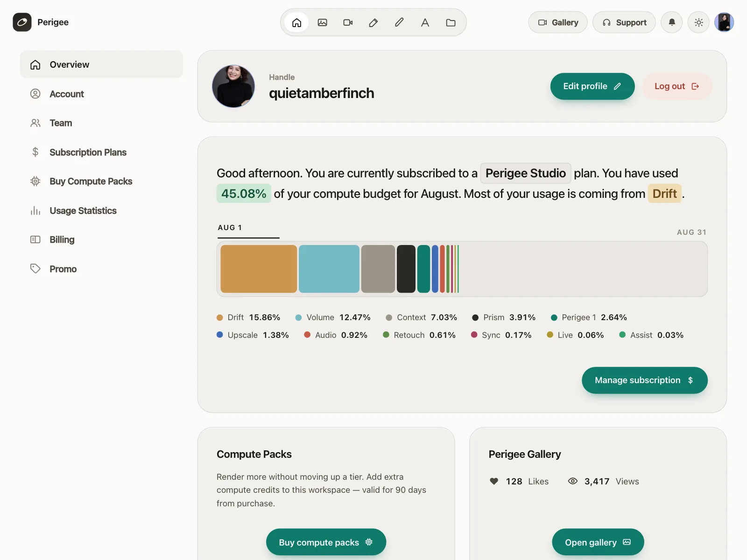The image size is (747, 560).
Task: Click the AUG 31 timeline label
Action: coord(691,232)
